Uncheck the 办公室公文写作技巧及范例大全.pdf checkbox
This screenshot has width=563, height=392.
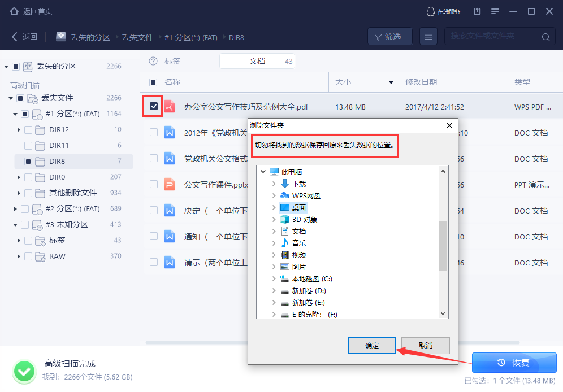[x=154, y=106]
